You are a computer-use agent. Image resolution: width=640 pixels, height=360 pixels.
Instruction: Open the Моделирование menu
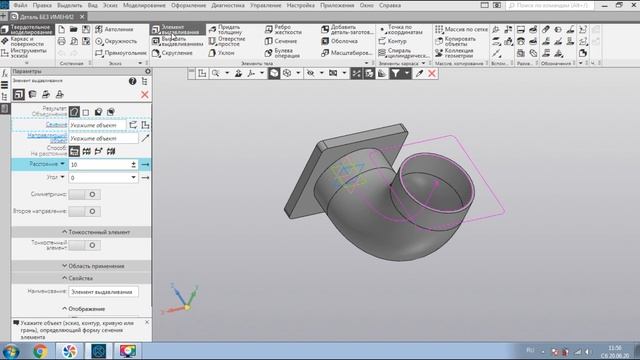click(144, 5)
